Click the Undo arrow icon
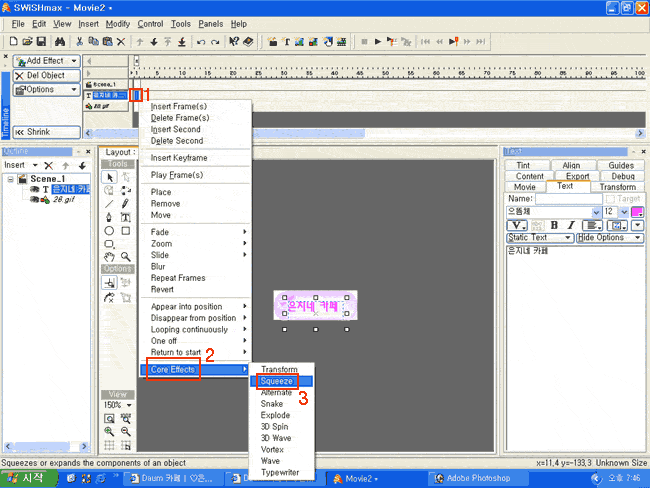This screenshot has width=650, height=488. 201,42
